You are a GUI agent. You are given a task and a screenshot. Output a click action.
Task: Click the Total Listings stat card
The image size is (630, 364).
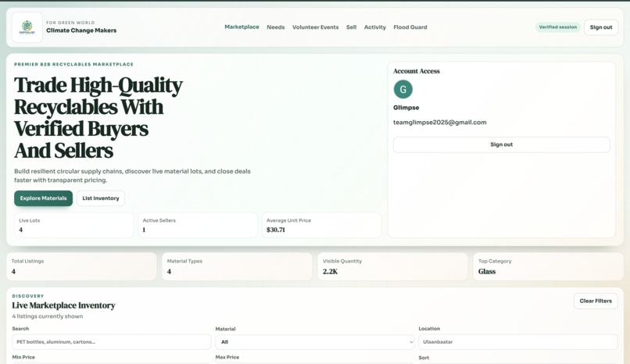[81, 266]
